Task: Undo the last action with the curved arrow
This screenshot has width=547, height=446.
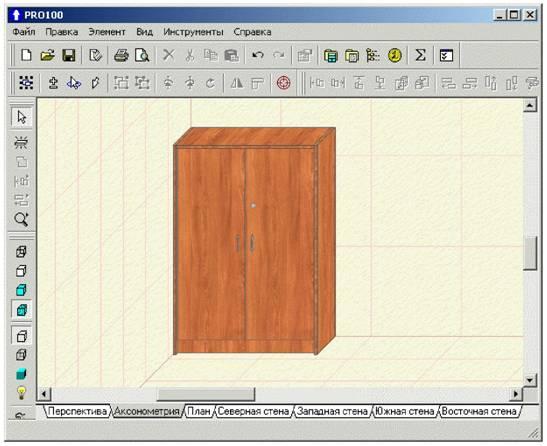Action: pyautogui.click(x=258, y=55)
